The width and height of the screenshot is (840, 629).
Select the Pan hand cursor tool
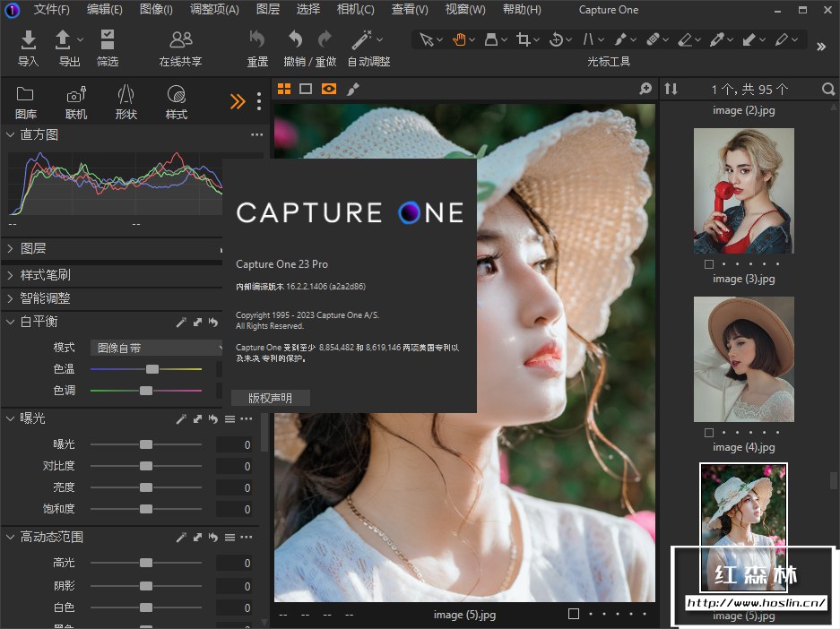click(x=459, y=40)
